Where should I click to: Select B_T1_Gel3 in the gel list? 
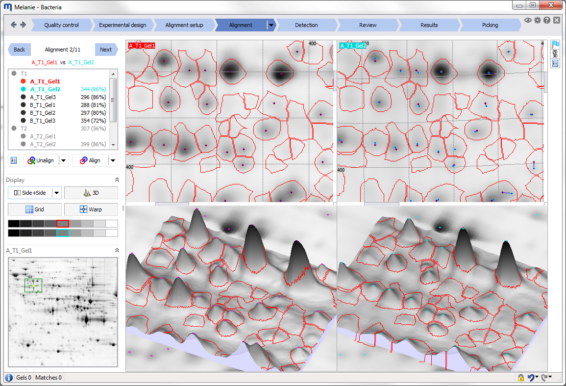[43, 121]
